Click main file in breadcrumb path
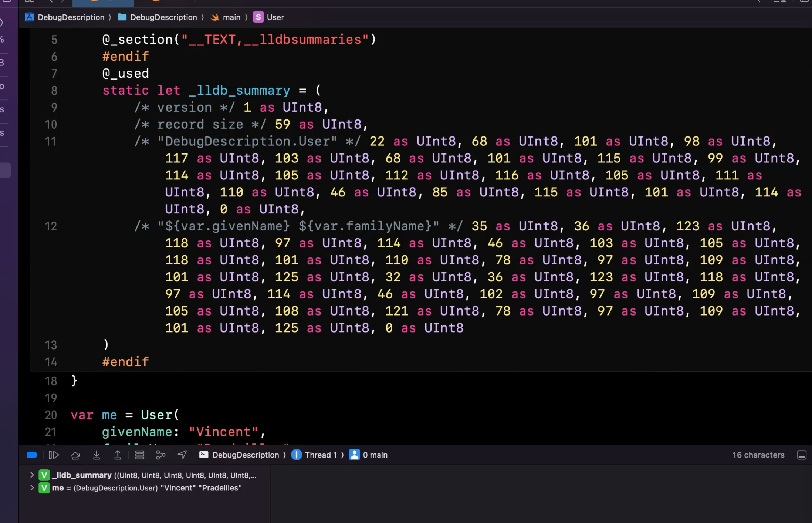The height and width of the screenshot is (523, 812). [x=226, y=17]
